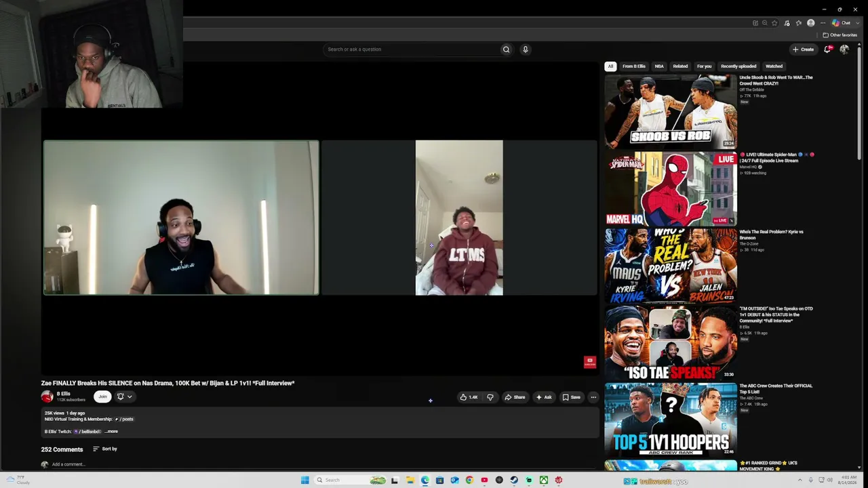Screen dimensions: 868x488
Task: Like the video with thumbs up
Action: (469, 397)
